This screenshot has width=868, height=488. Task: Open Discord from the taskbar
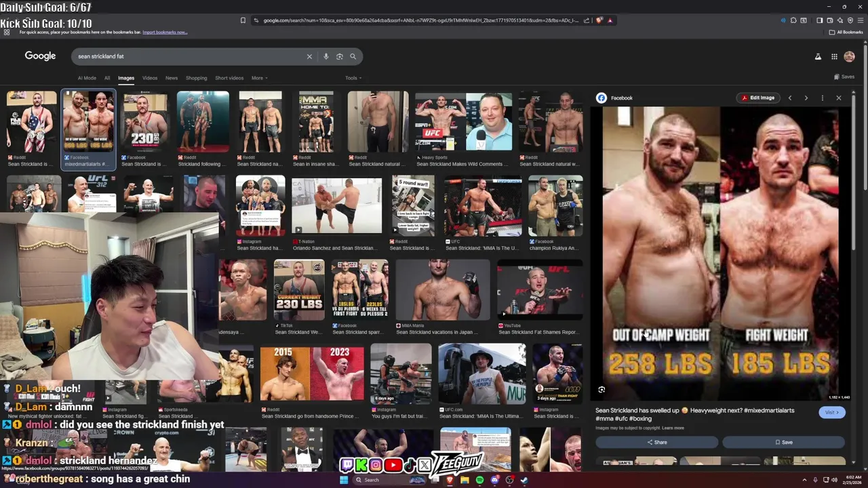495,480
